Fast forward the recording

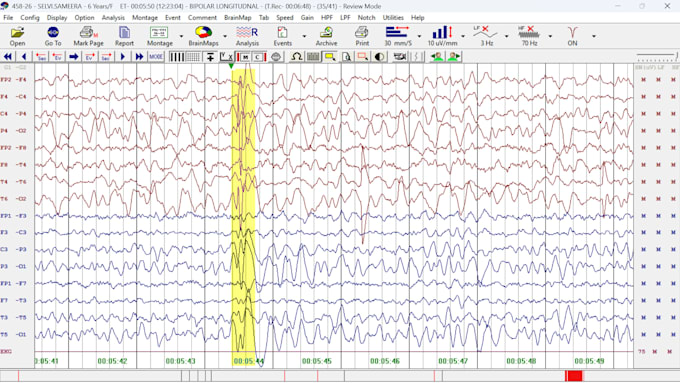point(139,57)
